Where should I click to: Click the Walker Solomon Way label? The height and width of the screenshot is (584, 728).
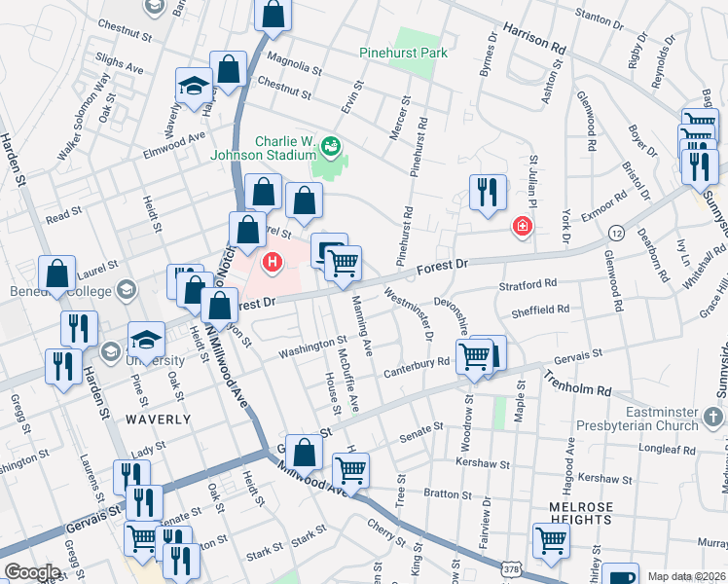pyautogui.click(x=84, y=117)
